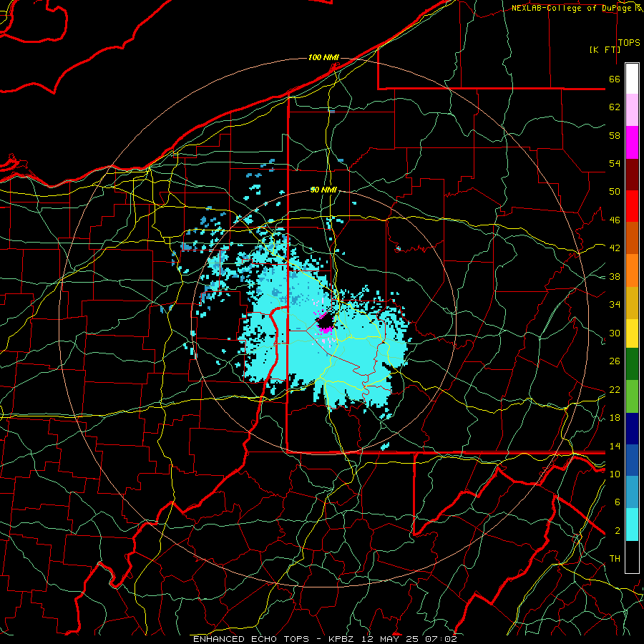Click the legend value "30"
This screenshot has width=644, height=644.
click(x=615, y=333)
